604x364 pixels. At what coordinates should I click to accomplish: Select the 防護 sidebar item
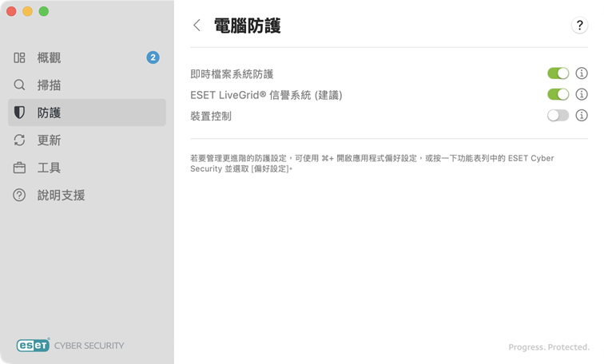coord(87,113)
